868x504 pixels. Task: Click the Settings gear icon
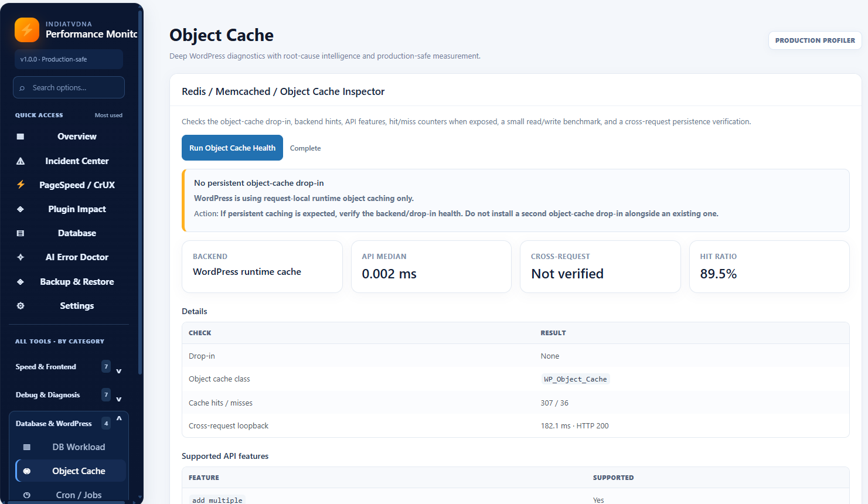[x=21, y=306]
